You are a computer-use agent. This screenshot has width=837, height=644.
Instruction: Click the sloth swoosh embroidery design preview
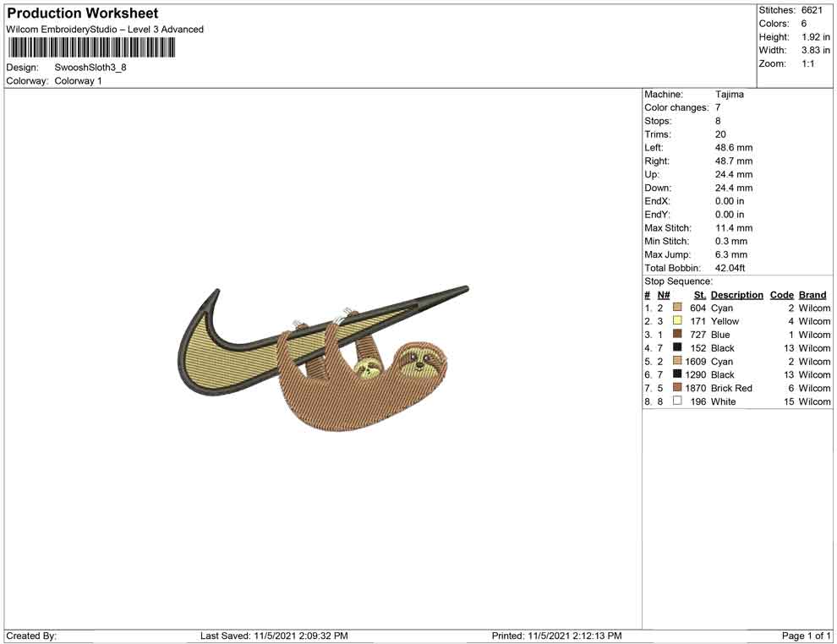coord(323,358)
